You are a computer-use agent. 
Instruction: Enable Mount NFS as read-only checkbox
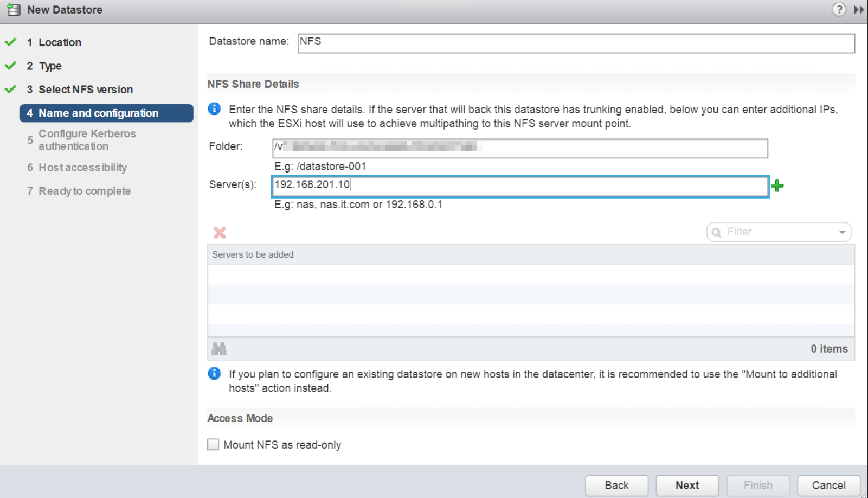(x=213, y=445)
